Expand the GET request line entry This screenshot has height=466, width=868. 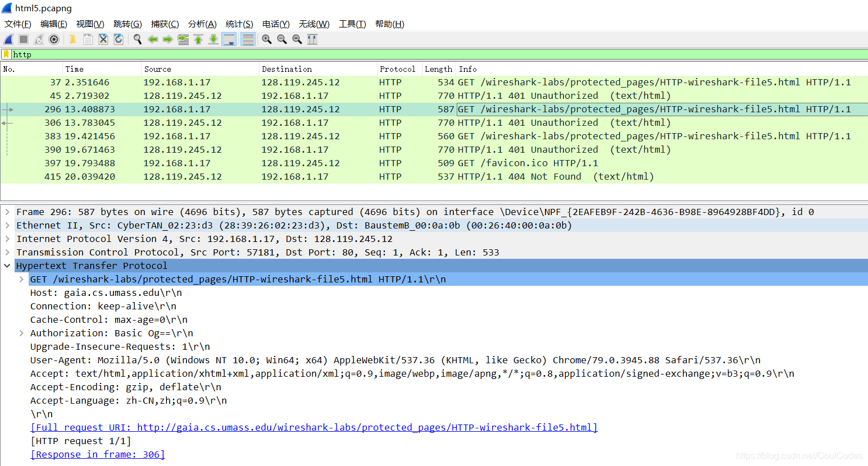tap(21, 279)
